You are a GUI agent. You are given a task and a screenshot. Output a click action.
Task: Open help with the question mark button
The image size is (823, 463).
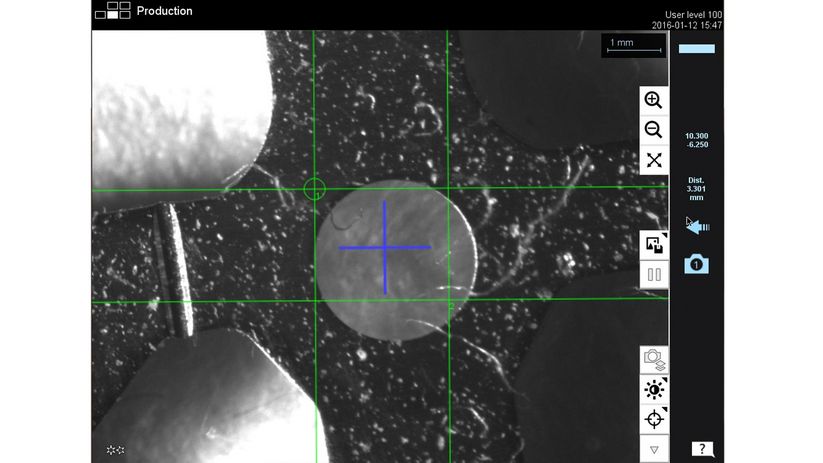point(702,449)
